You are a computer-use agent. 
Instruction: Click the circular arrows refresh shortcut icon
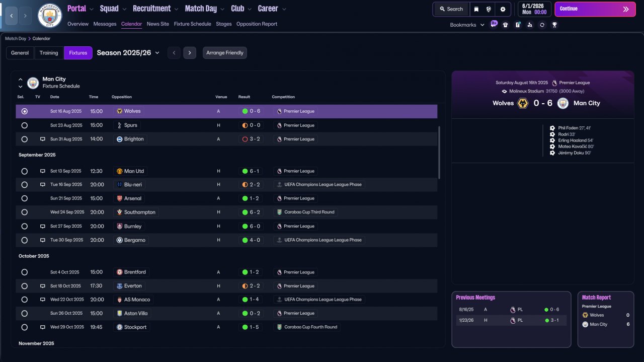542,25
